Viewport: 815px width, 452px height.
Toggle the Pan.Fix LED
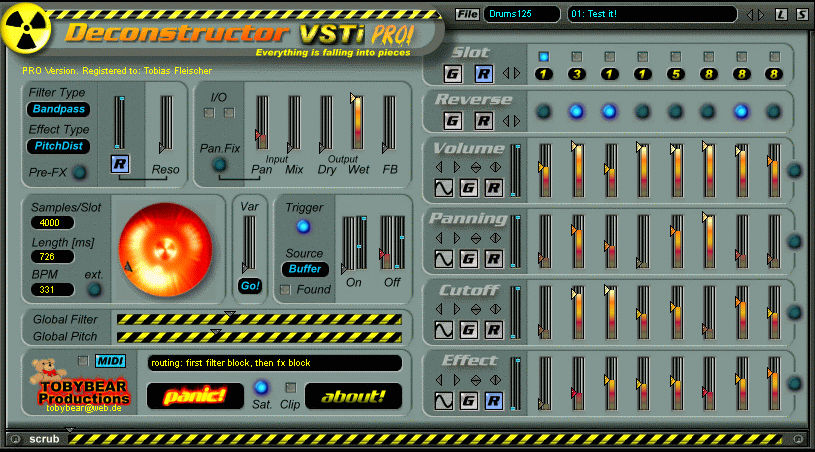[x=219, y=165]
